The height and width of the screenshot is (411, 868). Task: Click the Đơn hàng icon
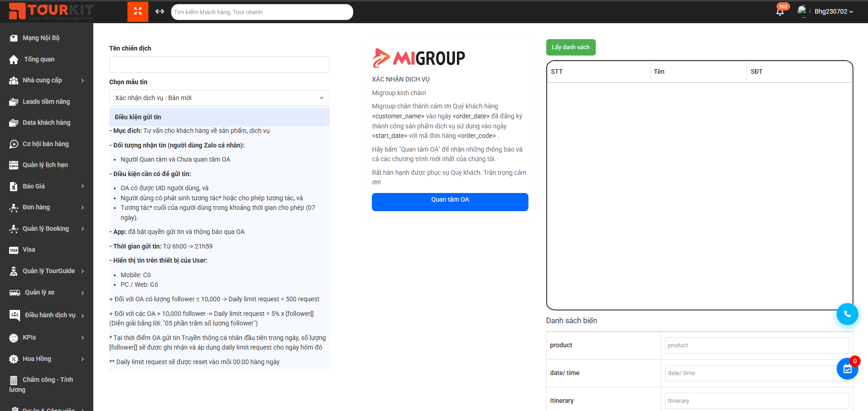(x=14, y=208)
